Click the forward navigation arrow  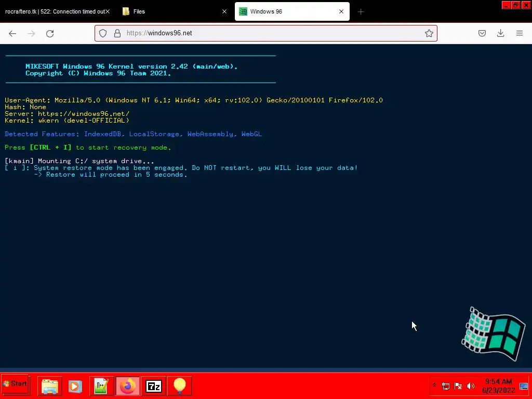tap(31, 33)
